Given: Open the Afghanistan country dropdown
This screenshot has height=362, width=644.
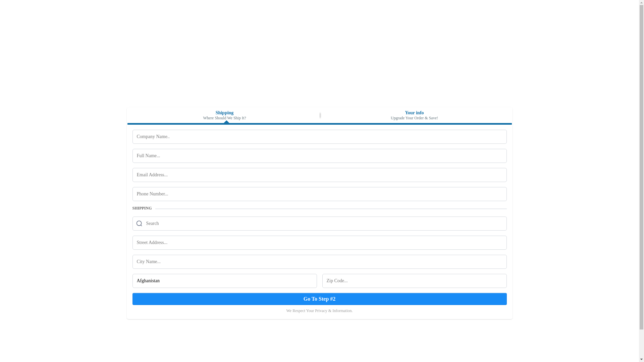Looking at the screenshot, I should click(224, 281).
